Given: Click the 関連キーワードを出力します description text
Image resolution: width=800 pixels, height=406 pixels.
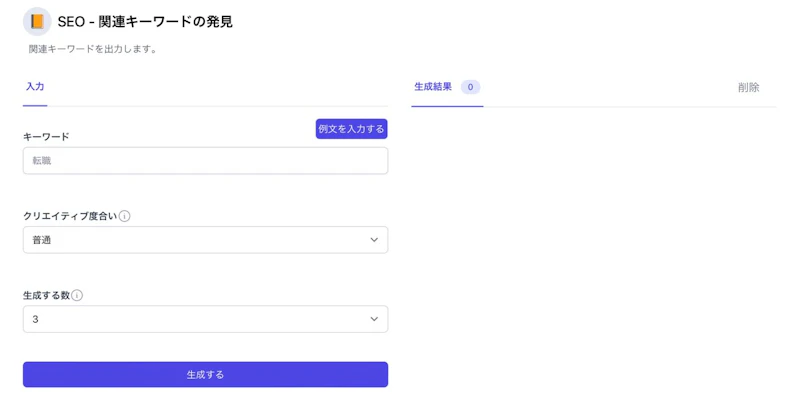Looking at the screenshot, I should click(93, 48).
